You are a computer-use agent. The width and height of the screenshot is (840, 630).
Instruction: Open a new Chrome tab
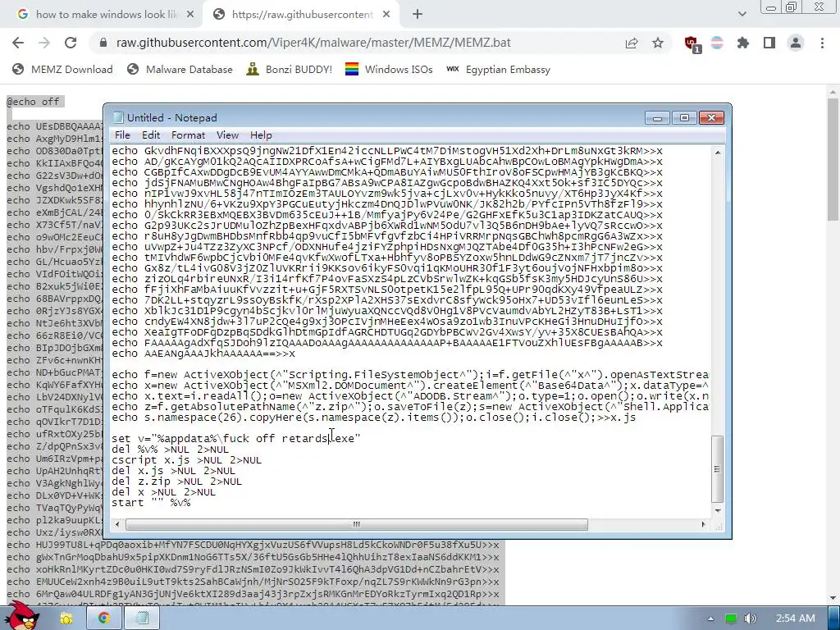point(418,15)
